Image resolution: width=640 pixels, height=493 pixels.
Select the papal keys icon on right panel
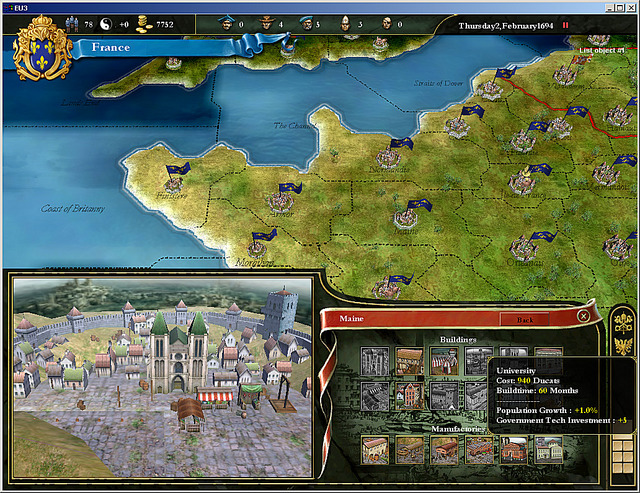pyautogui.click(x=623, y=322)
